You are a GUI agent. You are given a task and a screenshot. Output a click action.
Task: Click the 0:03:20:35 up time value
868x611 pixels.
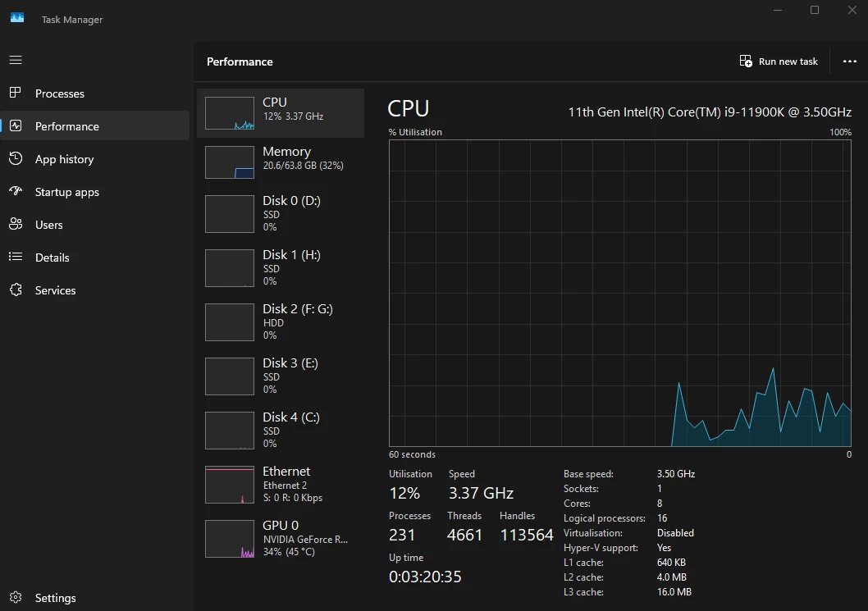point(425,577)
